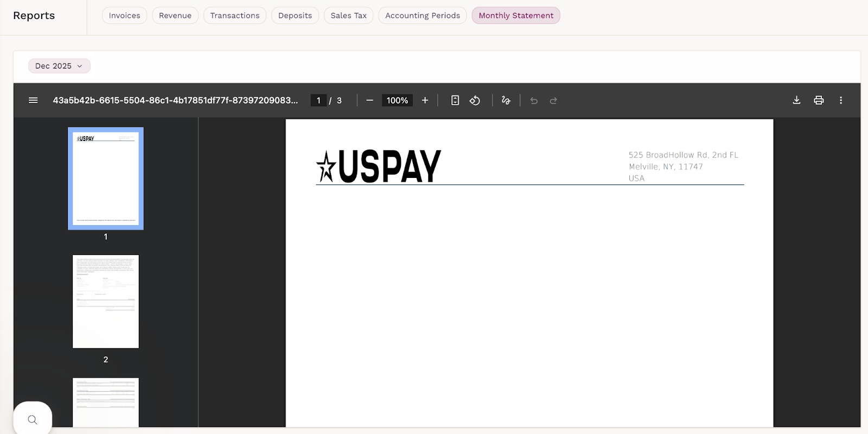The image size is (868, 434).
Task: Select the draw annotation tool
Action: 506,100
